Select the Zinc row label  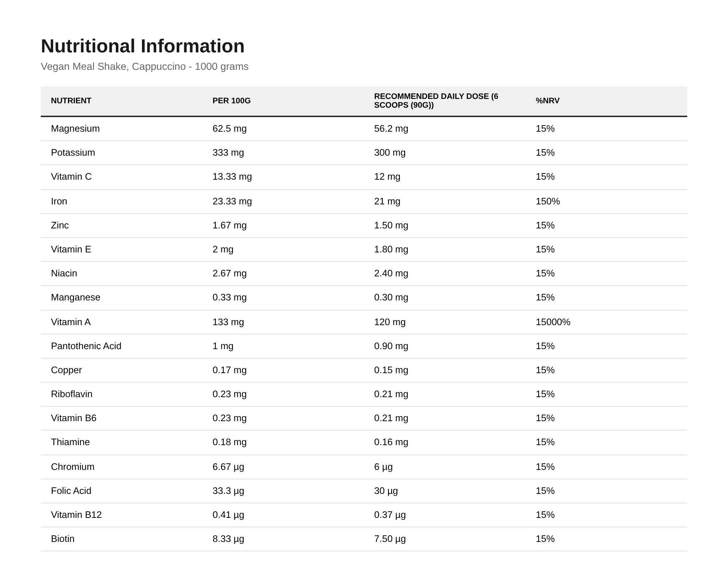pyautogui.click(x=60, y=225)
